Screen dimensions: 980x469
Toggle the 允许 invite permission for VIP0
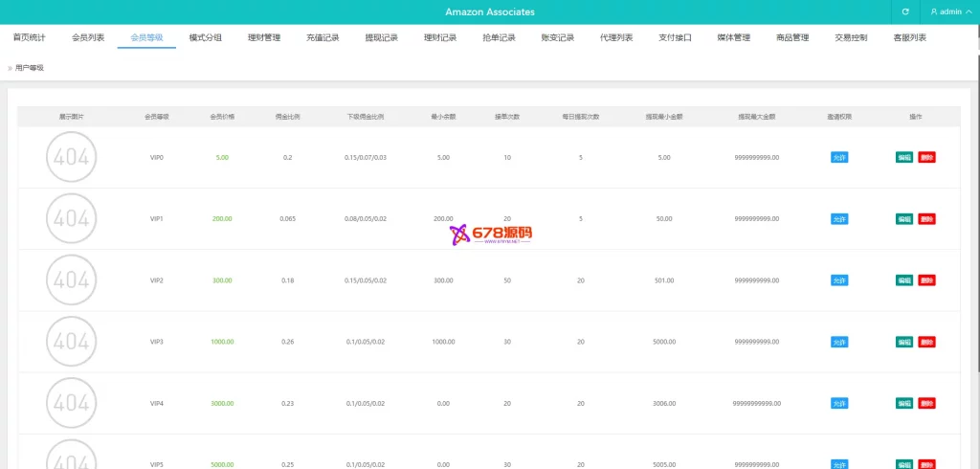pyautogui.click(x=839, y=158)
